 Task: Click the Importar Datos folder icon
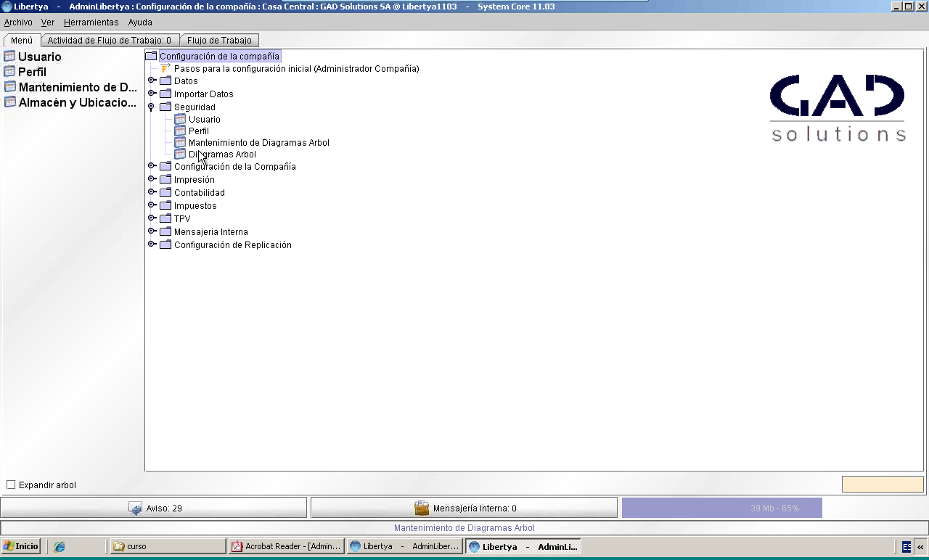pyautogui.click(x=165, y=94)
